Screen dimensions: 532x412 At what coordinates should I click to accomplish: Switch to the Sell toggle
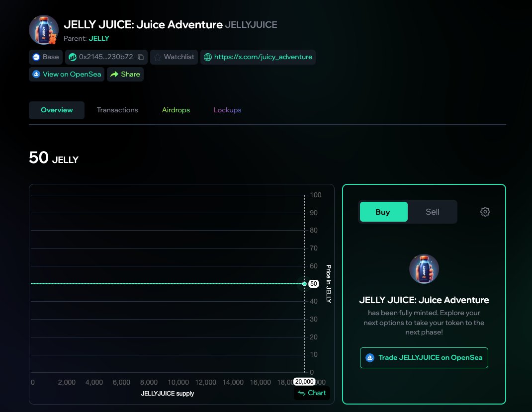click(432, 212)
